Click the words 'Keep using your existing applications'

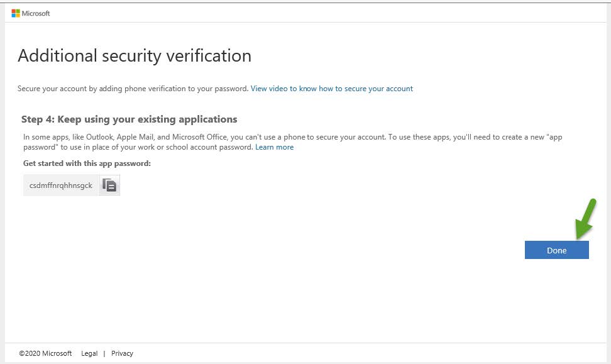point(147,119)
